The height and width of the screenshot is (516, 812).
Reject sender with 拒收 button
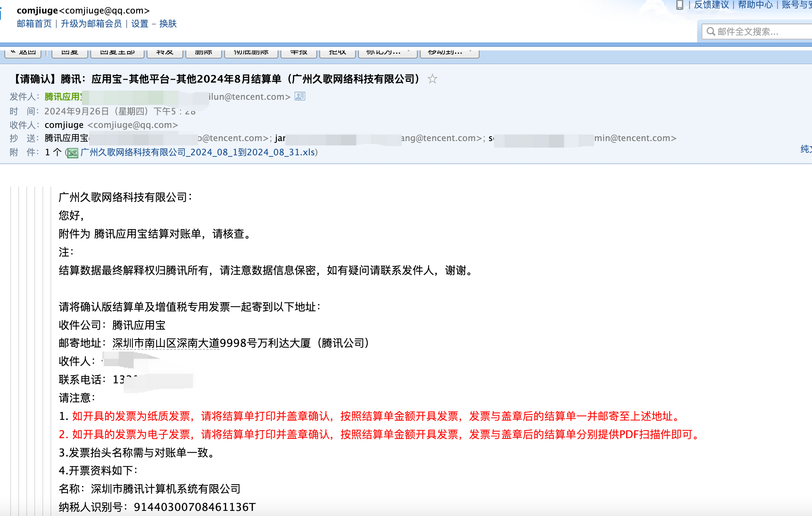[338, 53]
